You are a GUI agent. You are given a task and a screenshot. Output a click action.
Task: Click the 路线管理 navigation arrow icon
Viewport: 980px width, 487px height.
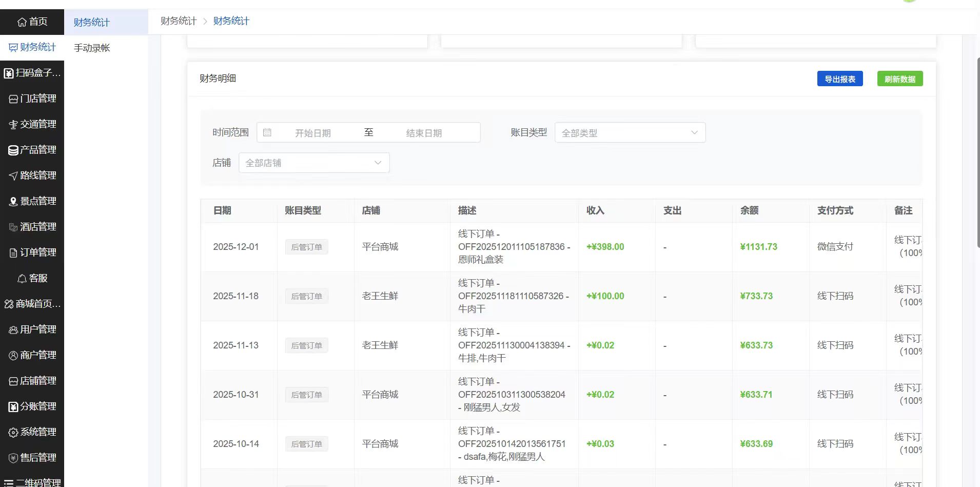(x=13, y=176)
